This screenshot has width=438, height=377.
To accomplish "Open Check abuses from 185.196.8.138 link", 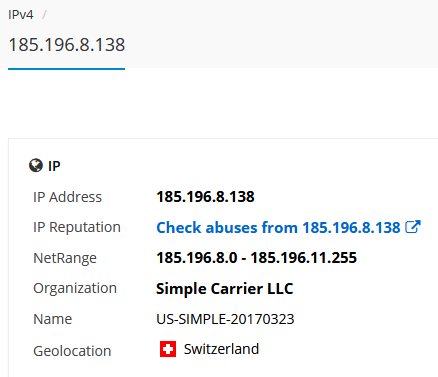I will pyautogui.click(x=278, y=228).
